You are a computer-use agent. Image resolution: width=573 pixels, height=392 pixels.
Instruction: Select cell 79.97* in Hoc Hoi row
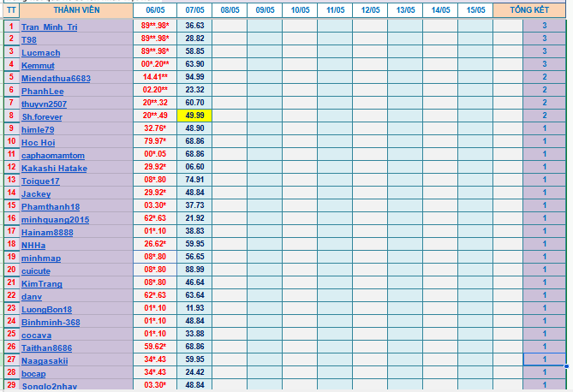coord(155,141)
